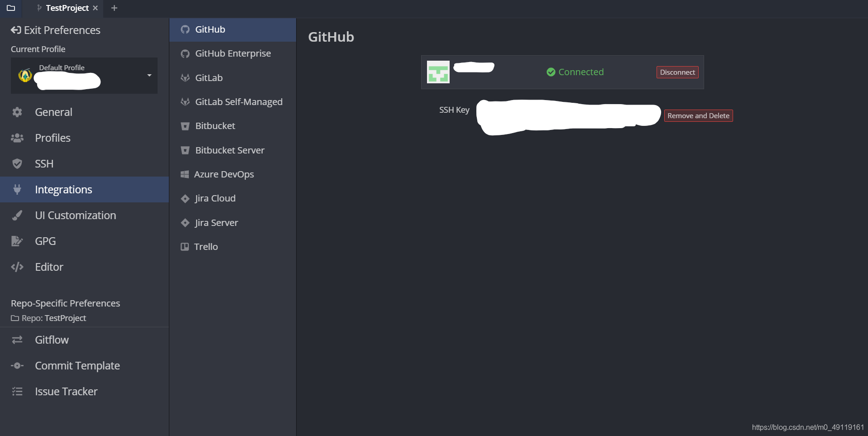Open GPG preferences
This screenshot has width=868, height=436.
84,241
